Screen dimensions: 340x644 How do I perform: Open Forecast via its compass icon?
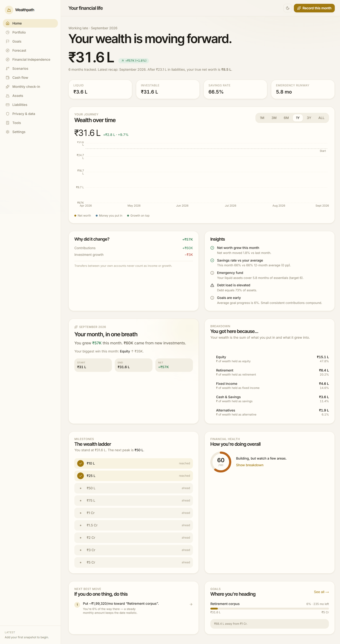pos(8,50)
